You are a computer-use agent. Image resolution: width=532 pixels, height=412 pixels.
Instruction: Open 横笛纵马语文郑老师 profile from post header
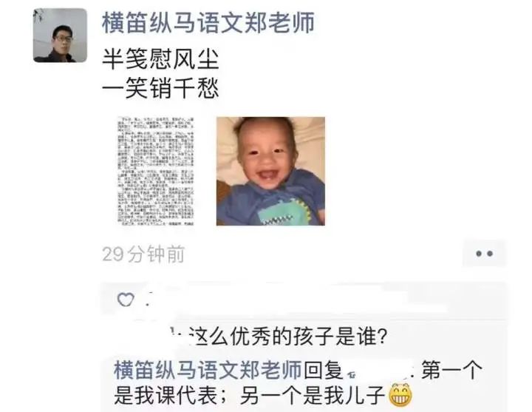pos(208,23)
